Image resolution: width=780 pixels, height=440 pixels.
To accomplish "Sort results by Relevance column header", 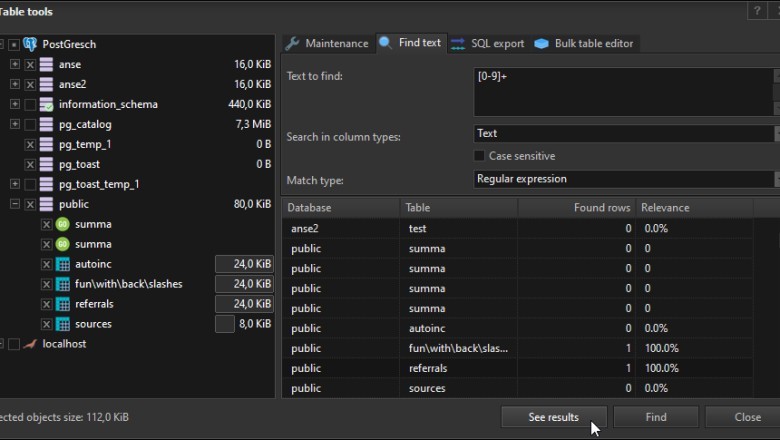I will [x=695, y=208].
